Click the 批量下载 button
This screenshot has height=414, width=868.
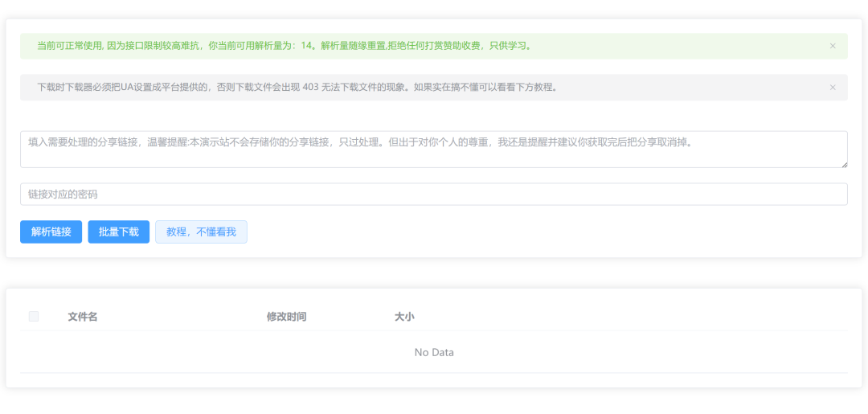click(118, 232)
